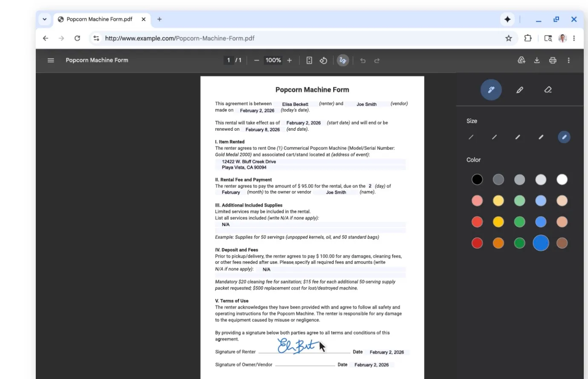Select the thinnest pen size
The width and height of the screenshot is (588, 379).
(471, 137)
